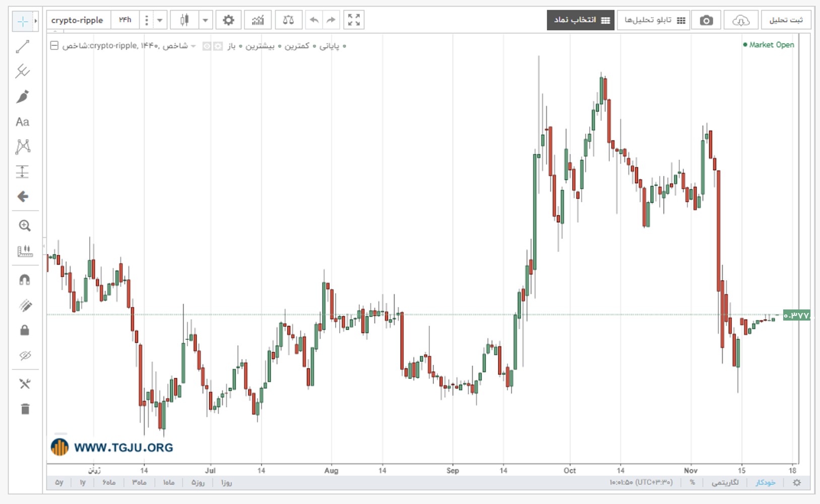Image resolution: width=820 pixels, height=504 pixels.
Task: Select the back arrow icon tool
Action: tap(23, 197)
